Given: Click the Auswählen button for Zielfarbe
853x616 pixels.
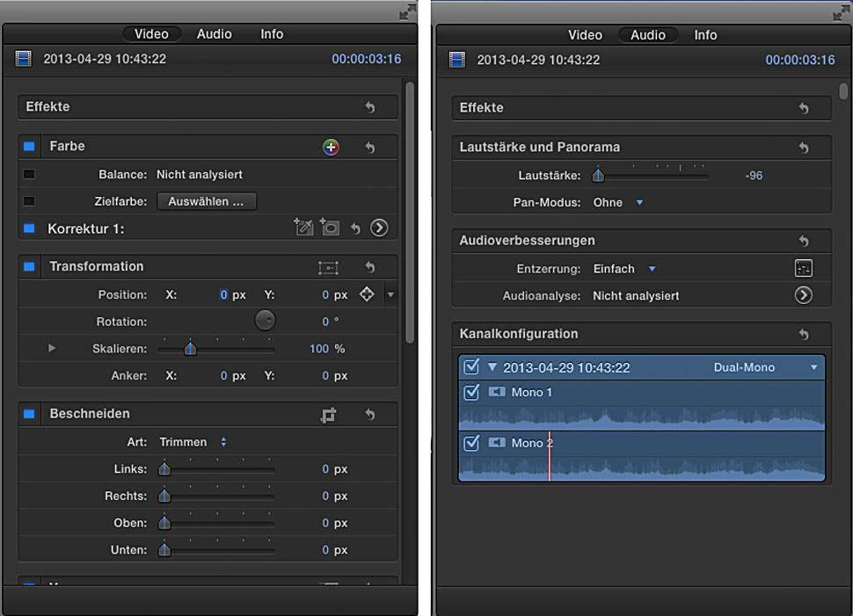Looking at the screenshot, I should 207,201.
